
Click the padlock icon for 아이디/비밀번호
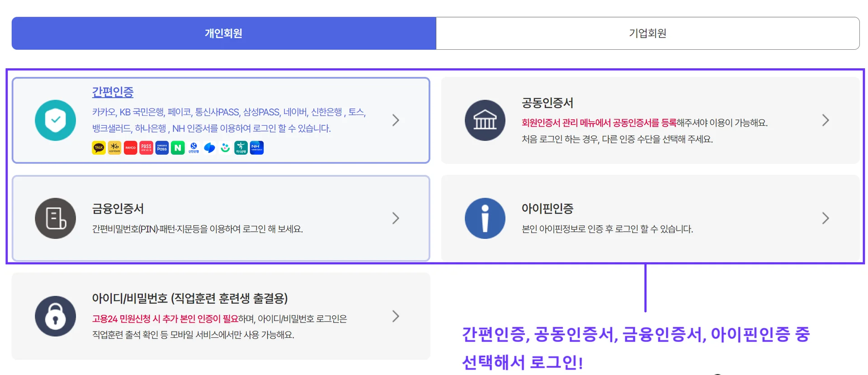56,316
